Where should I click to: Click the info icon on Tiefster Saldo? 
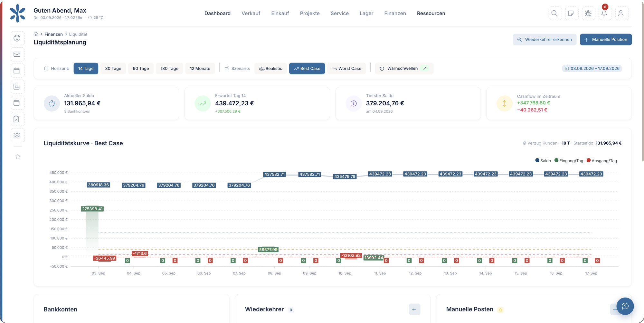click(x=354, y=103)
